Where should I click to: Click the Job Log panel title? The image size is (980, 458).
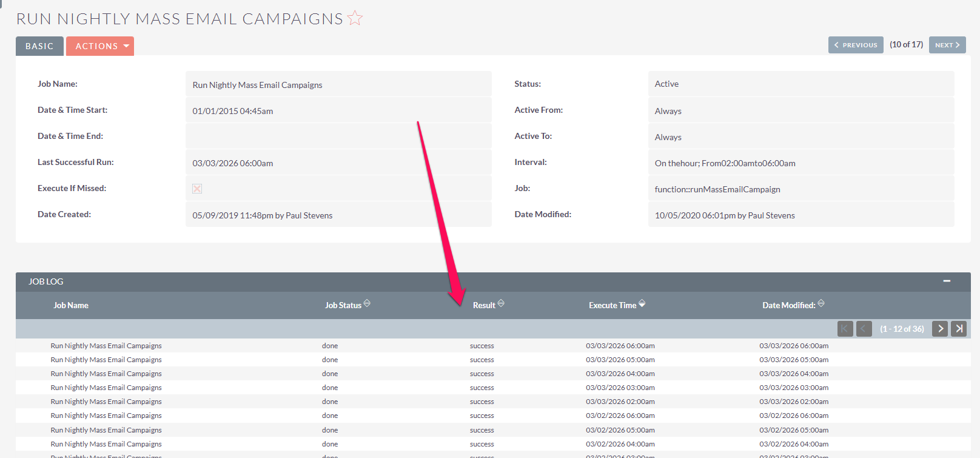[x=46, y=281]
